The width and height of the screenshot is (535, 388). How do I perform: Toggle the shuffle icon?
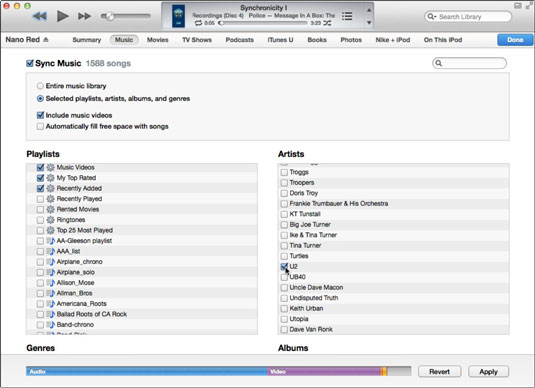click(x=327, y=23)
